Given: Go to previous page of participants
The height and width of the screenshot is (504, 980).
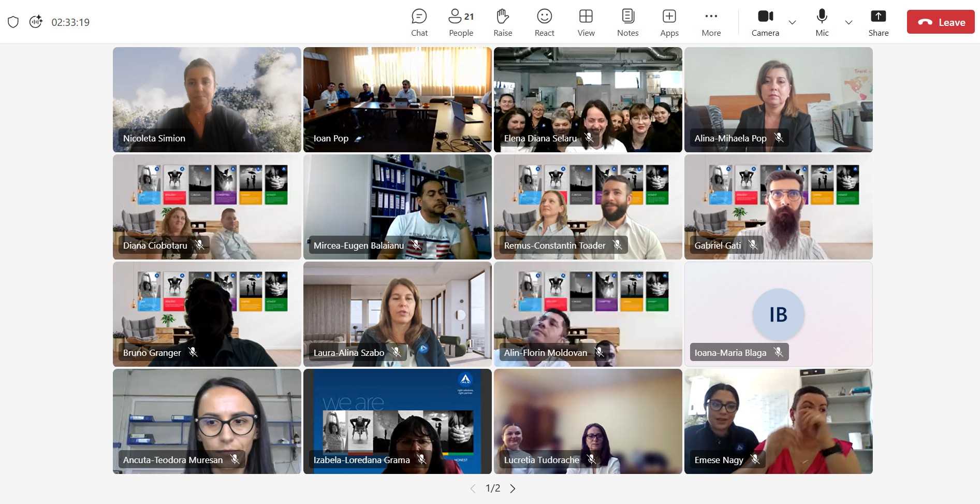Looking at the screenshot, I should coord(473,488).
